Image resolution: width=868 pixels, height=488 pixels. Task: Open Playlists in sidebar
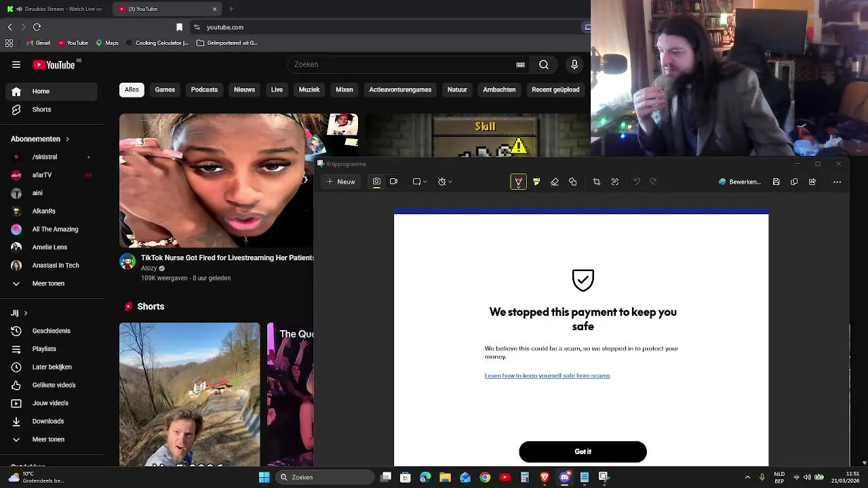[x=52, y=349]
